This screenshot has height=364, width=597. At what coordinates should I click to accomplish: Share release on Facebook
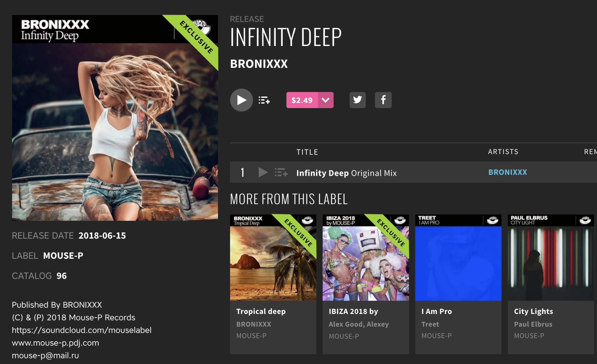pyautogui.click(x=383, y=100)
